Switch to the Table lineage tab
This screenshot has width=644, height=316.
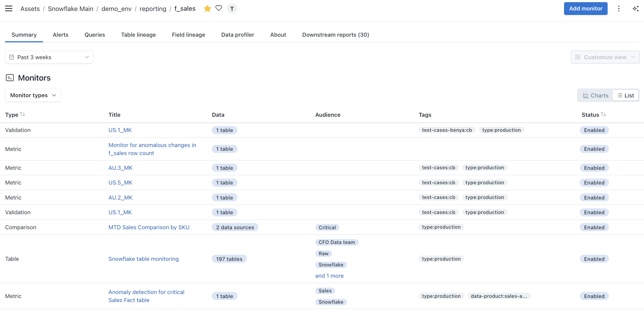[x=138, y=35]
